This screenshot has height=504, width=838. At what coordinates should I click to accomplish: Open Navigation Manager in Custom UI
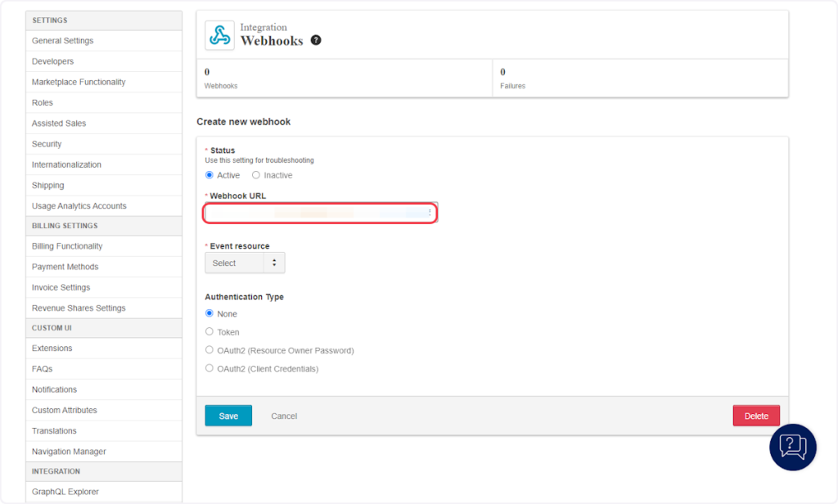click(69, 452)
